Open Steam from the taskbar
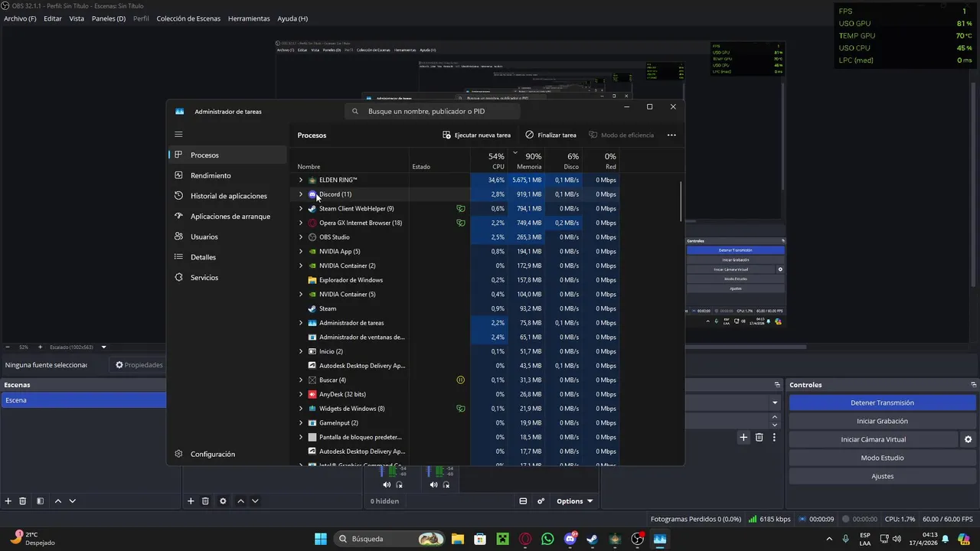The height and width of the screenshot is (551, 980). click(593, 539)
